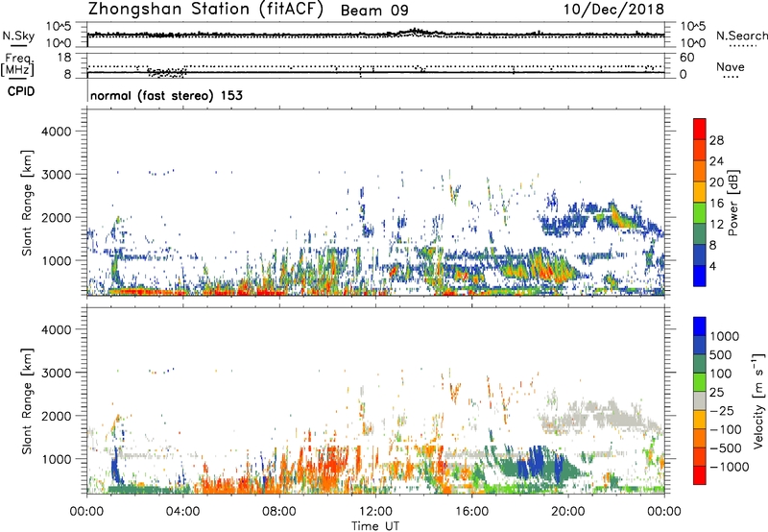Click Slant Range [km] label of power panel
The width and height of the screenshot is (768, 532).
27,203
